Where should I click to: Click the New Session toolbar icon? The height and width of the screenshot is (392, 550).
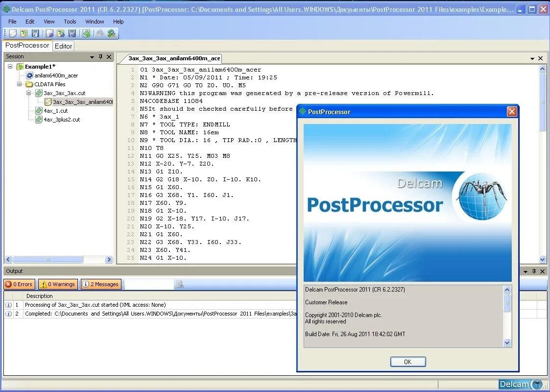click(13, 33)
